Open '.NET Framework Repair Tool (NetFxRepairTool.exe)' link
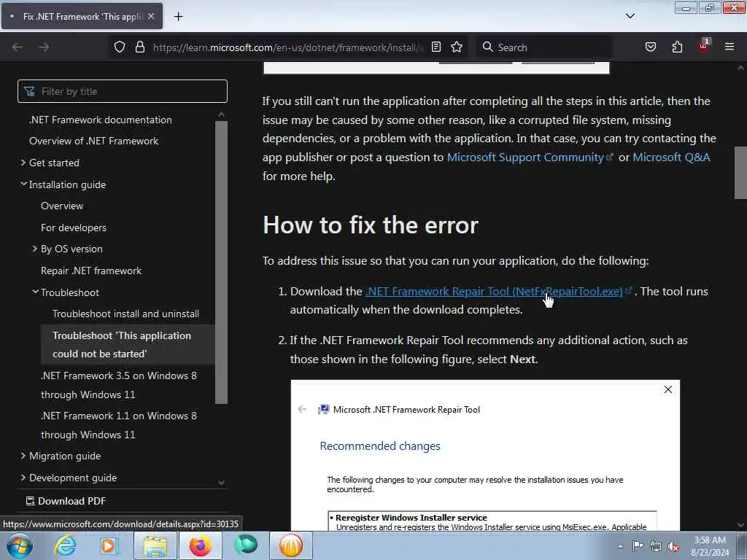This screenshot has width=747, height=560. [498, 292]
